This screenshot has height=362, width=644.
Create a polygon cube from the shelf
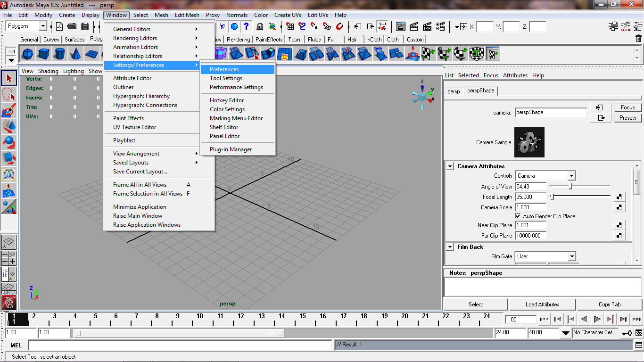pos(44,54)
